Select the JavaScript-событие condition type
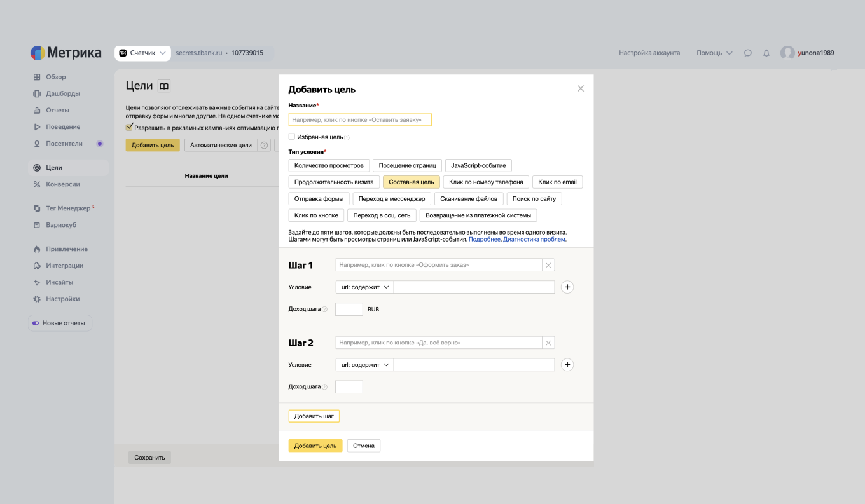 tap(478, 165)
